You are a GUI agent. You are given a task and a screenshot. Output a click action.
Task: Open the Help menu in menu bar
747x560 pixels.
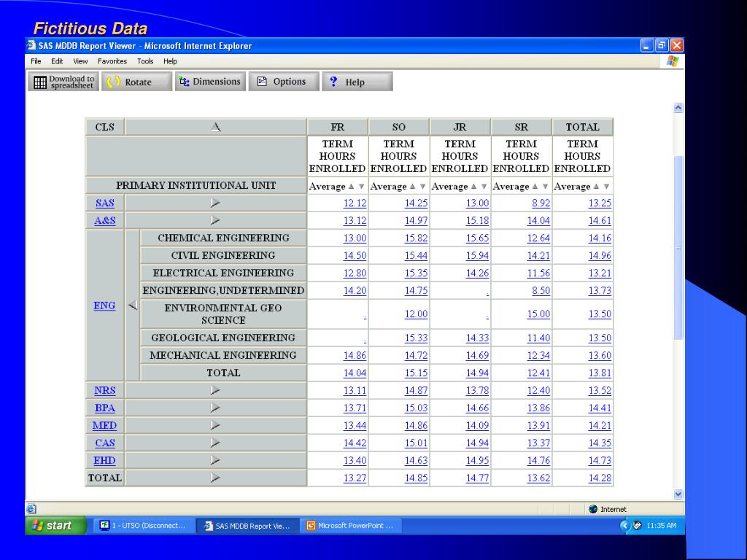pos(170,61)
